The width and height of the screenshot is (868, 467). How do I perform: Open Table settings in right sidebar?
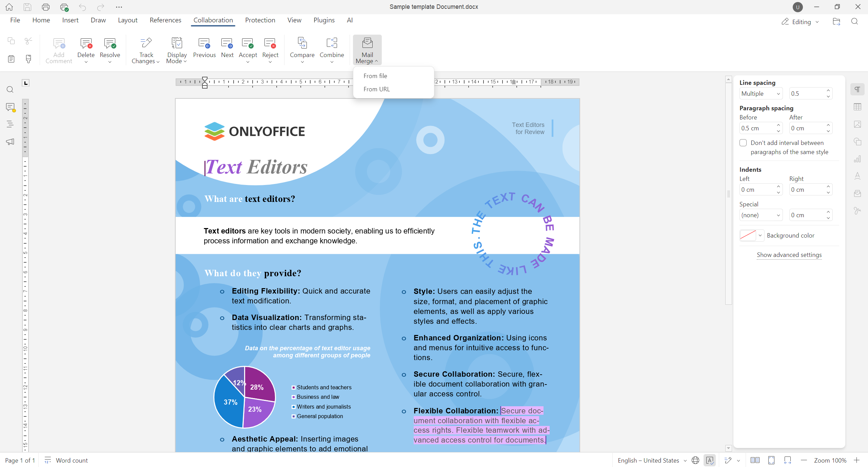(858, 107)
